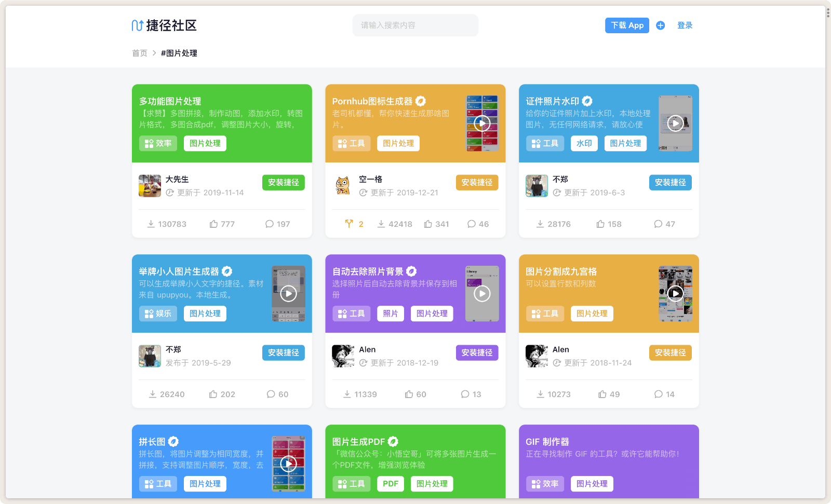Screen dimensions: 831x504
Task: Install the 证件照片水印 shortcut via 安装捷径
Action: tap(671, 182)
